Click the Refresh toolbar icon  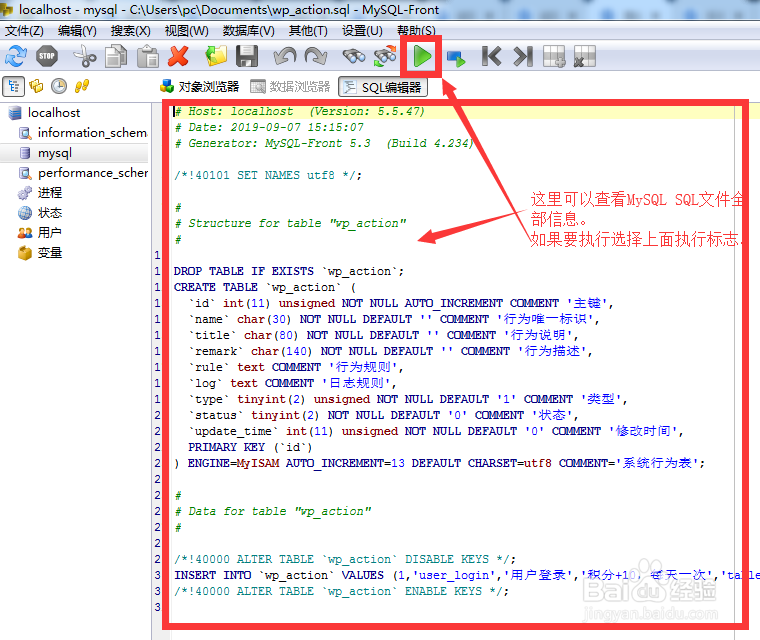(x=16, y=56)
